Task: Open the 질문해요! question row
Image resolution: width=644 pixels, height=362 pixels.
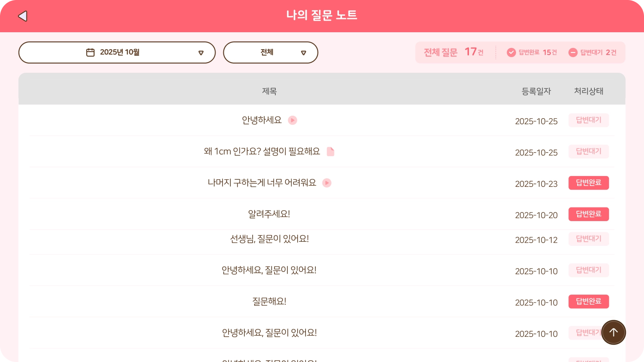Action: coord(269,302)
